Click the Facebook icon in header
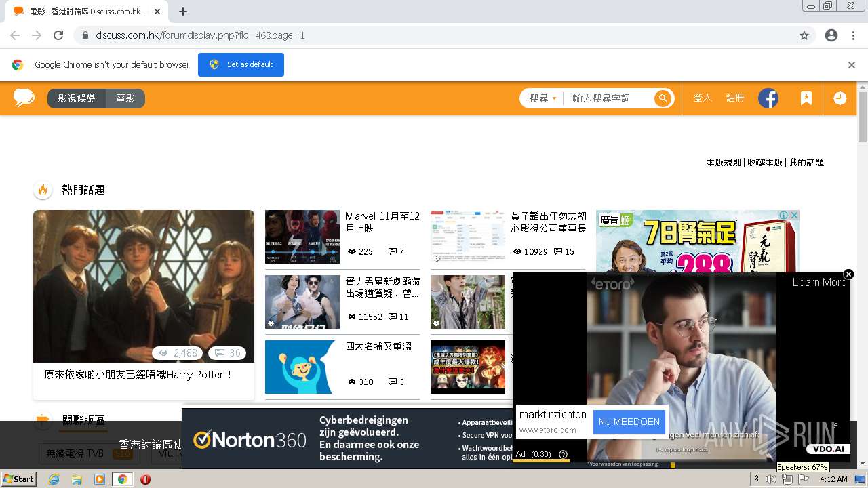 click(768, 98)
